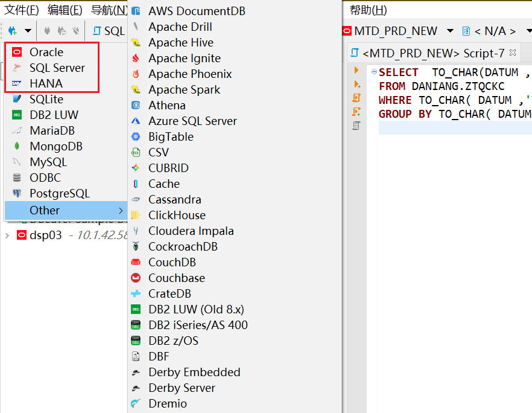Open the MTD_PRD_NEW active connection dropdown

450,31
